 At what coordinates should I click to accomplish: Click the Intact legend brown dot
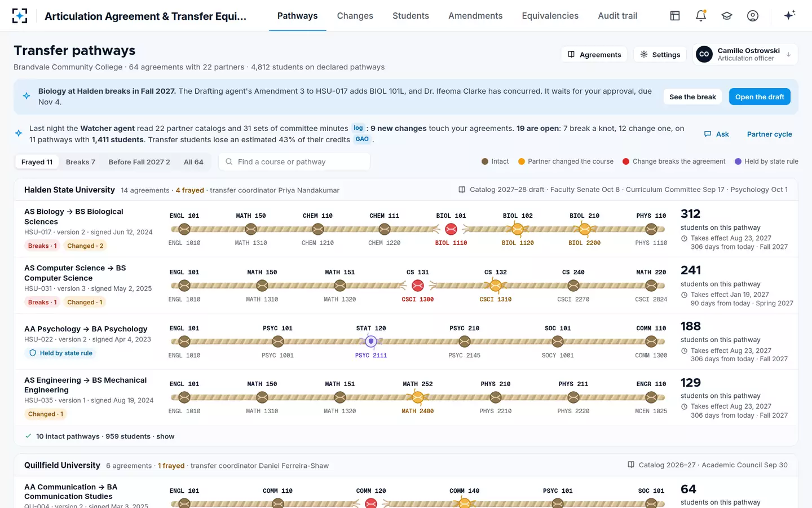click(485, 161)
